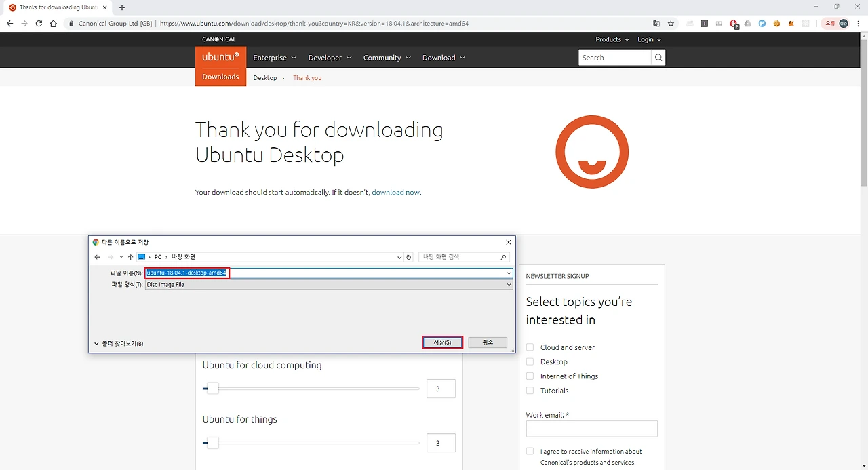Open the Chrome three-dot menu
Screen dimensions: 868x470
click(858, 23)
